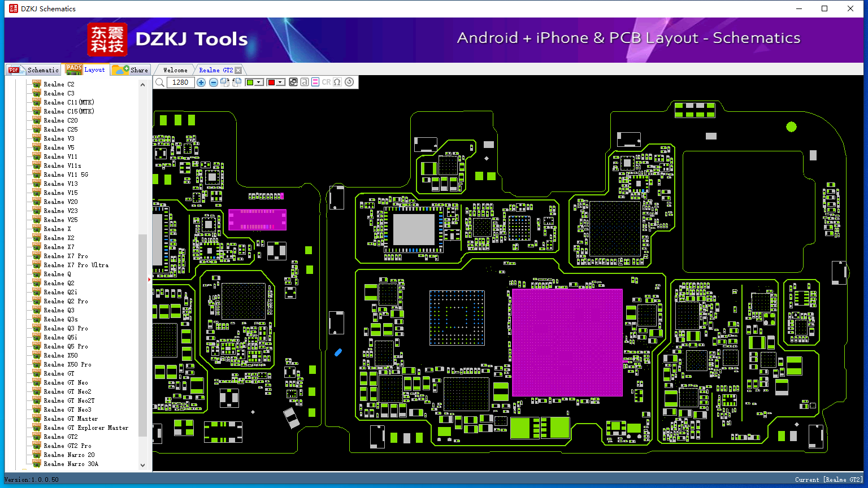This screenshot has width=868, height=488.
Task: Pick the Realme Q2 Pro entry
Action: [66, 301]
